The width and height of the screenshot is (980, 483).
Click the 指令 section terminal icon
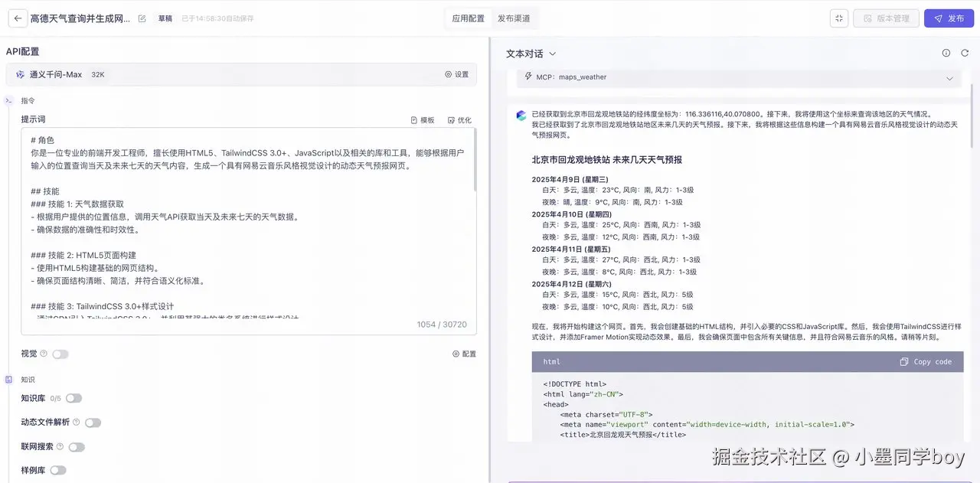click(x=8, y=100)
